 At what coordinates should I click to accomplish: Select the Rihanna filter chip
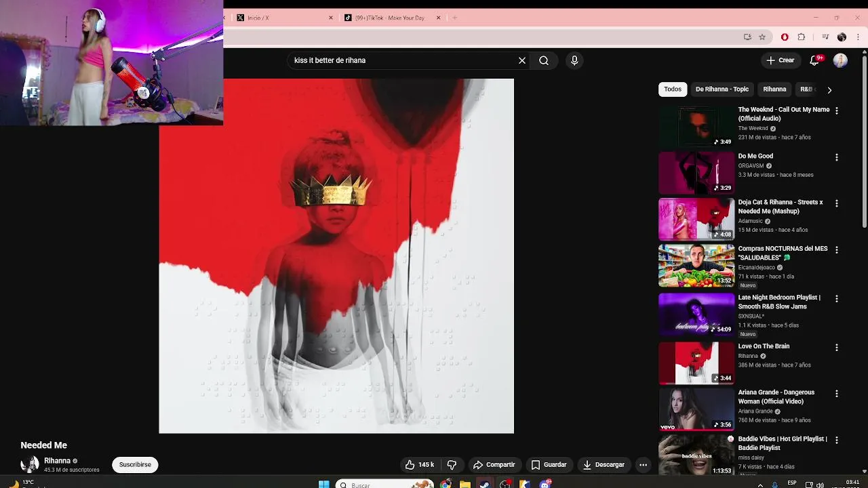(x=774, y=89)
